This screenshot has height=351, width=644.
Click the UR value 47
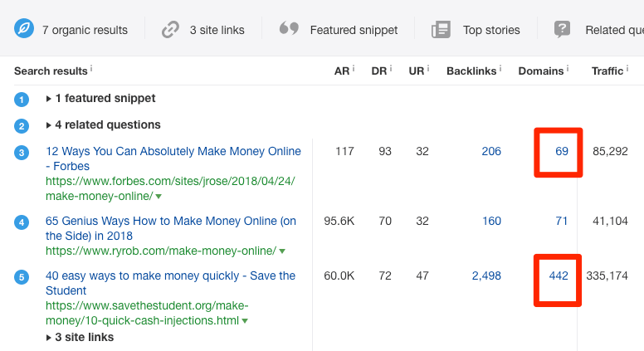(422, 275)
